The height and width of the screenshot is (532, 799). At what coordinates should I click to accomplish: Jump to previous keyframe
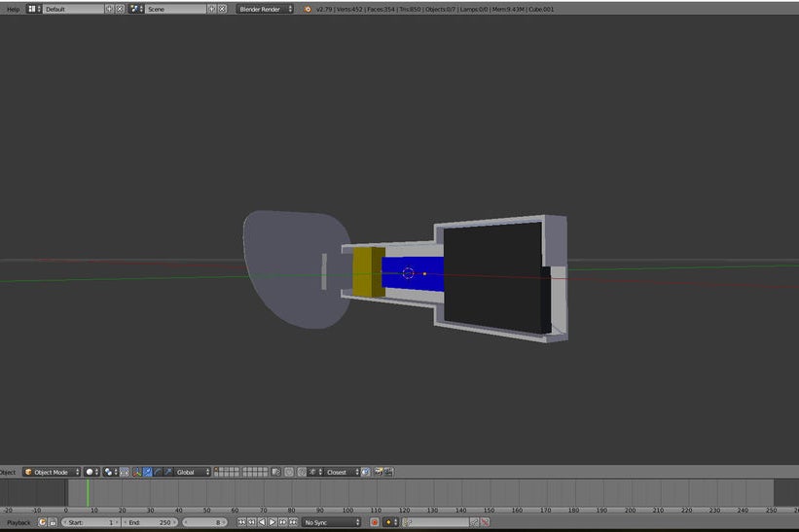click(x=252, y=522)
